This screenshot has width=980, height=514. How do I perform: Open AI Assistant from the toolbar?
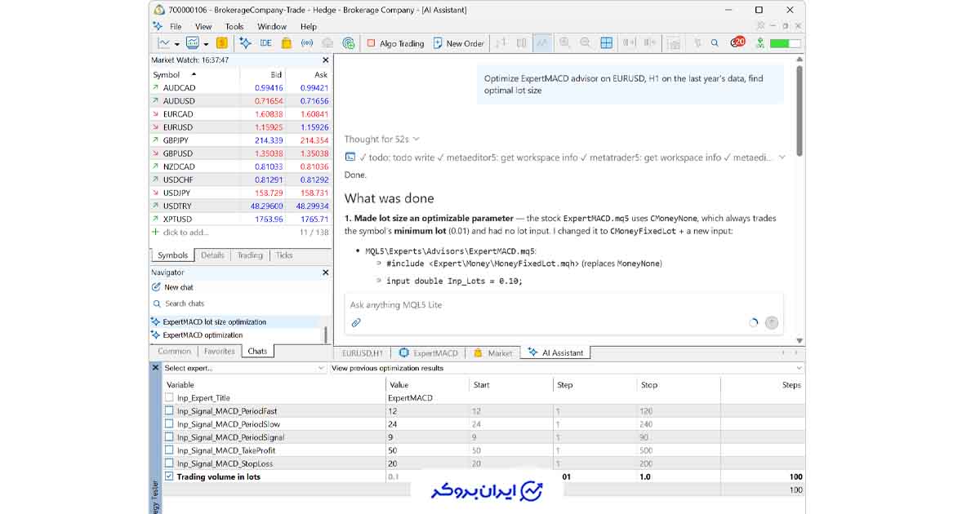245,43
